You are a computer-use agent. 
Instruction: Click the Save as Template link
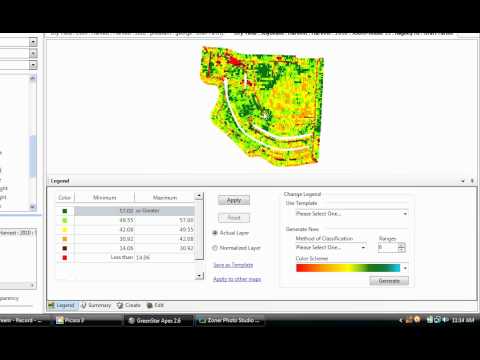coord(233,265)
